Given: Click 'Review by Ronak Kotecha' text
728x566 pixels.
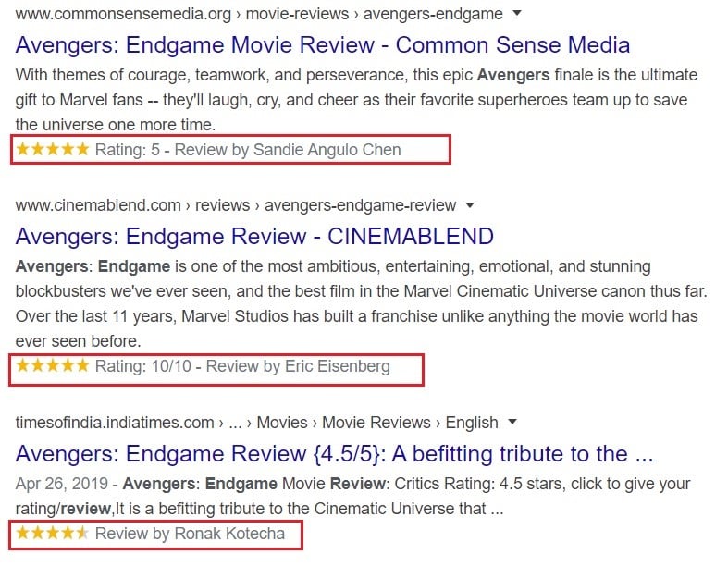Looking at the screenshot, I should click(x=190, y=534).
